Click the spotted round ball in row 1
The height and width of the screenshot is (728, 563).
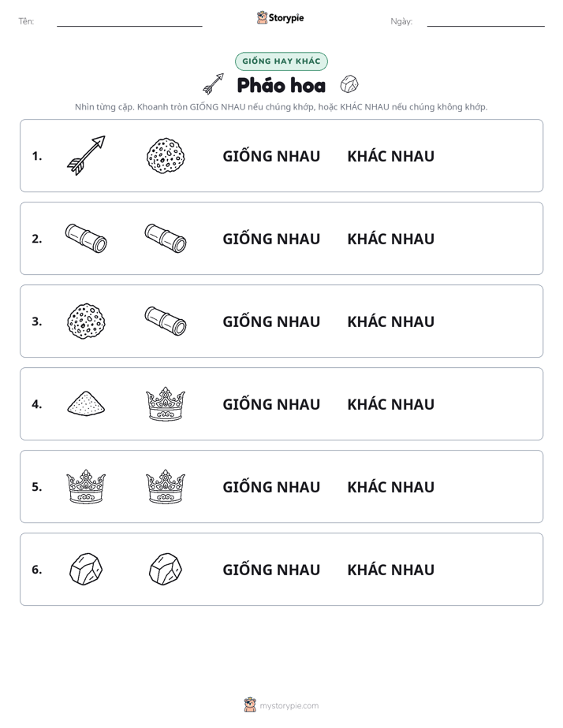166,155
